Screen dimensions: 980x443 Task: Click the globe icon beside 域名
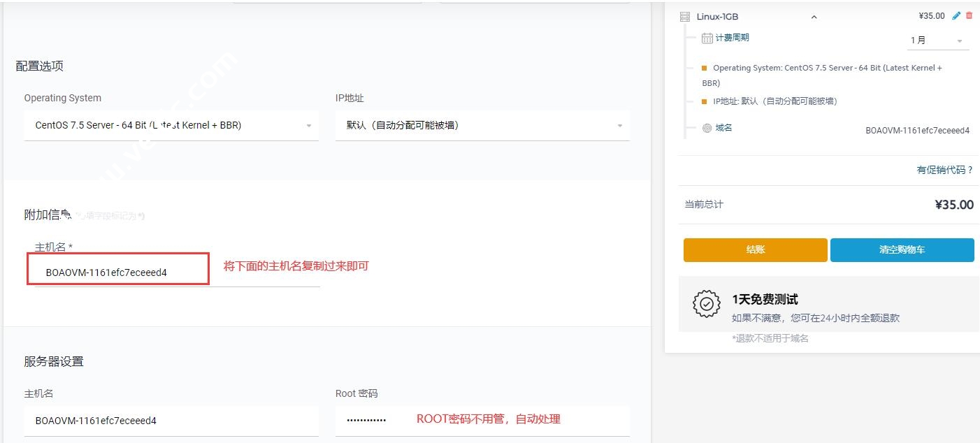point(707,129)
